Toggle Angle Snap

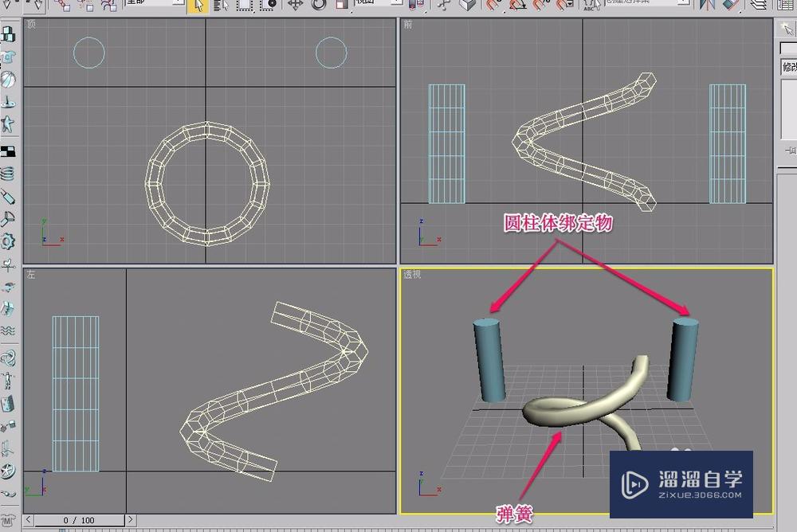coord(518,5)
